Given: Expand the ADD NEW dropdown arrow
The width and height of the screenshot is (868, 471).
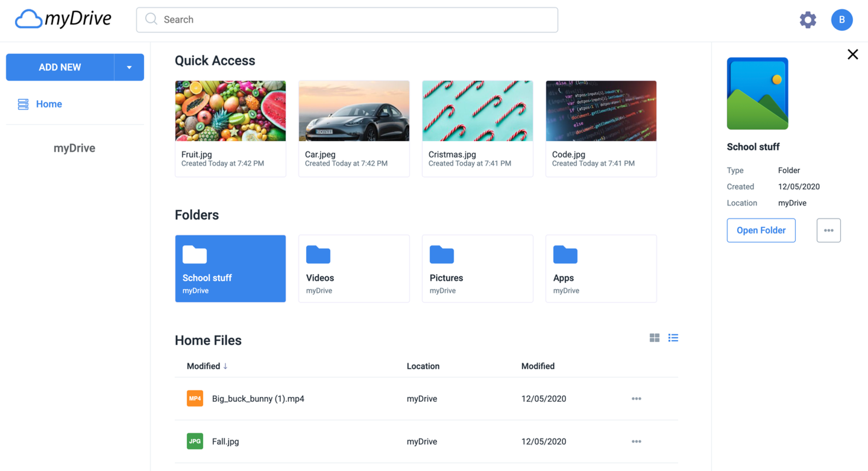Looking at the screenshot, I should pyautogui.click(x=129, y=67).
